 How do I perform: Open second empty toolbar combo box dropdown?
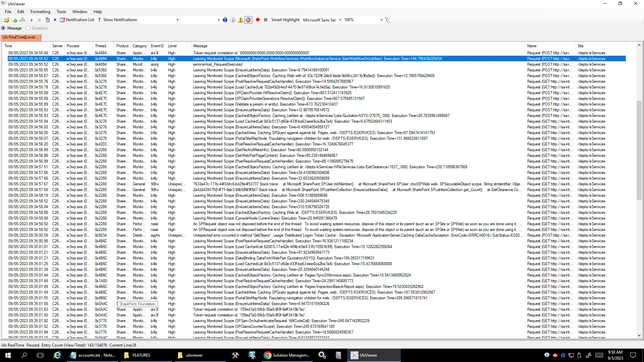coord(219,20)
